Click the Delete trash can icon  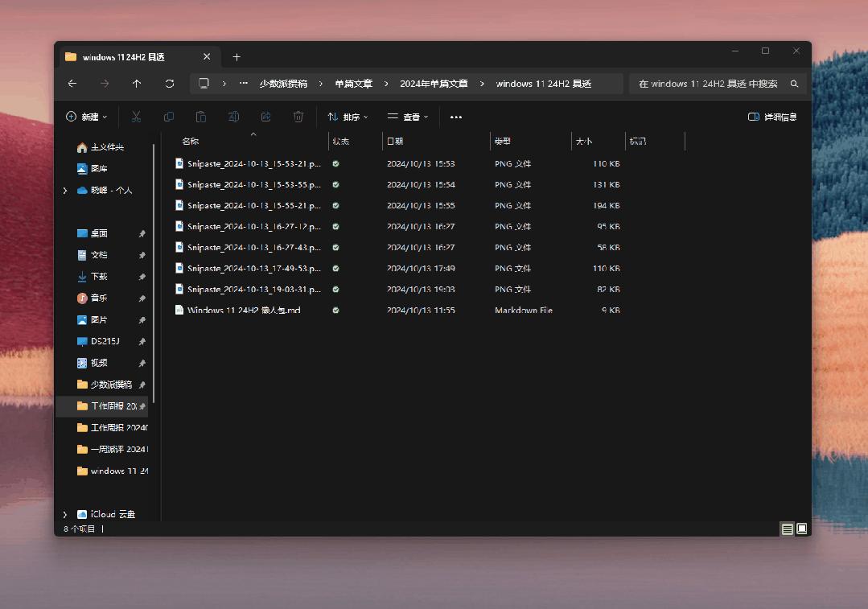pos(298,117)
